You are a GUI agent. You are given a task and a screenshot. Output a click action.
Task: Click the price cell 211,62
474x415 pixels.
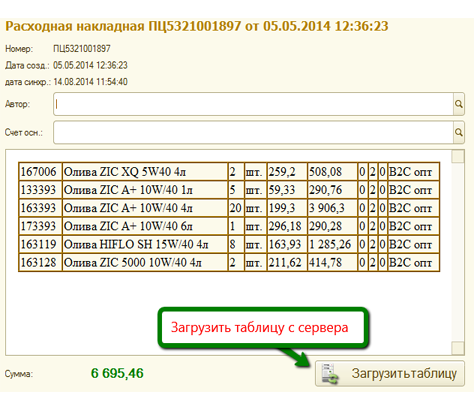click(287, 262)
